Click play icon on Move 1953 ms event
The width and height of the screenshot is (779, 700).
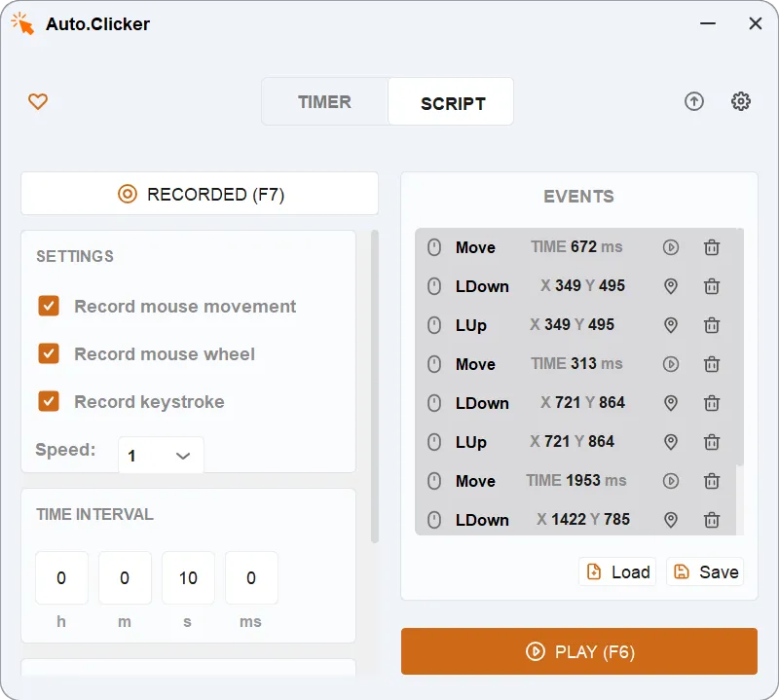pyautogui.click(x=671, y=481)
